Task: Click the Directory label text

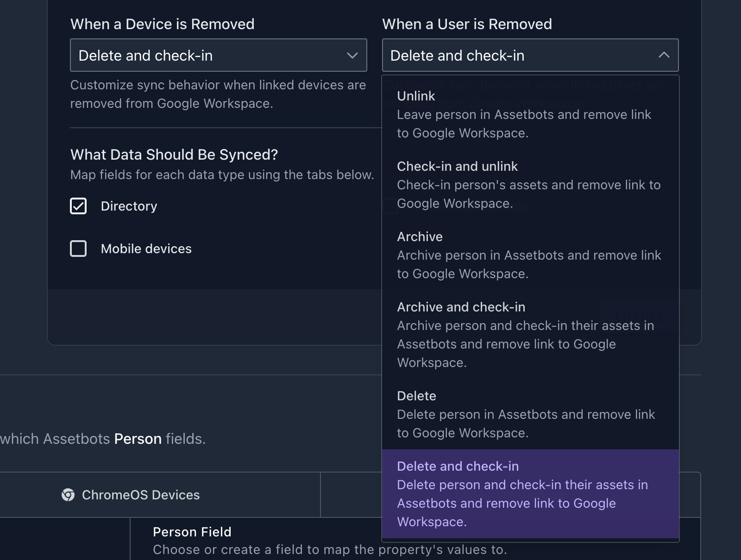Action: point(129,206)
